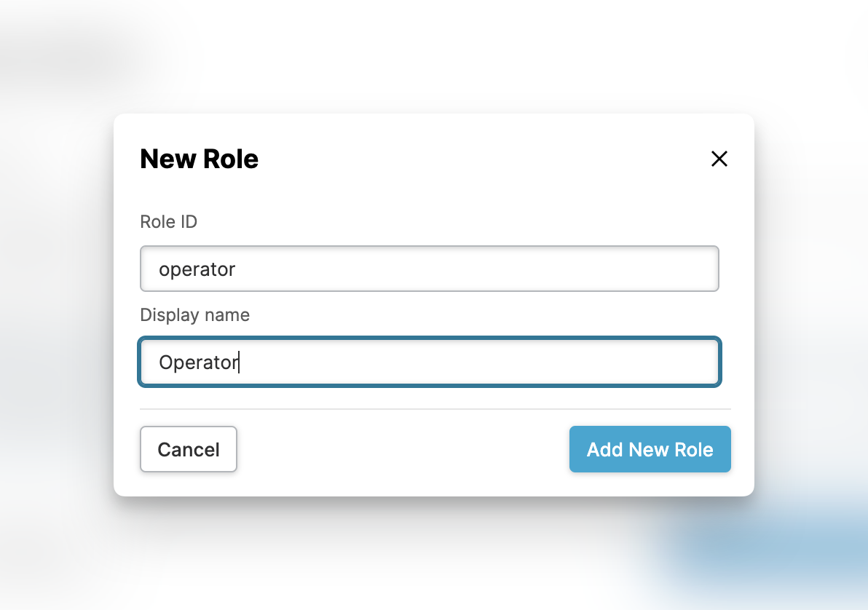Confirm the new Operator role creation
This screenshot has height=610, width=868.
[x=650, y=449]
